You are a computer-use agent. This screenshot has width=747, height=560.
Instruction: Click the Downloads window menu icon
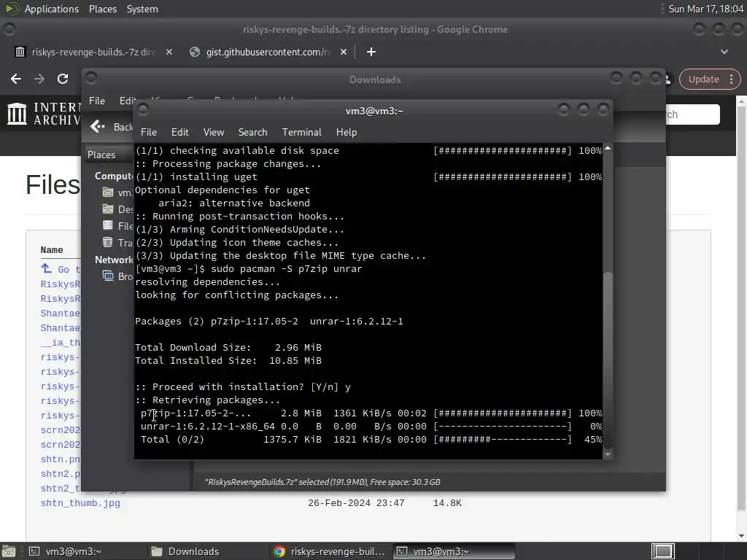91,77
